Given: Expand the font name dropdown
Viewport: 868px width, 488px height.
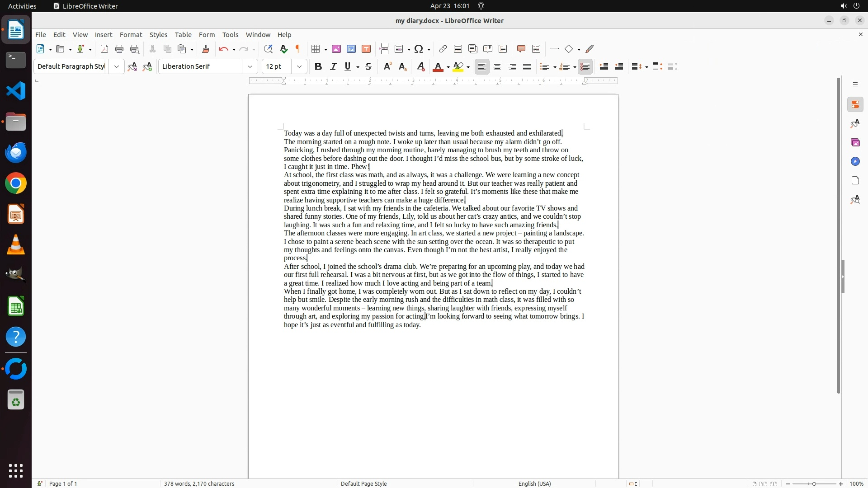Looking at the screenshot, I should [x=250, y=67].
